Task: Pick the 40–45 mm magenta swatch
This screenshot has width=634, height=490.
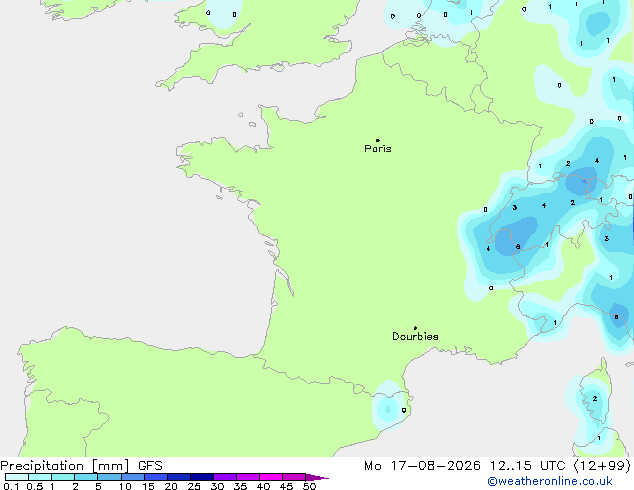Action: tap(271, 477)
